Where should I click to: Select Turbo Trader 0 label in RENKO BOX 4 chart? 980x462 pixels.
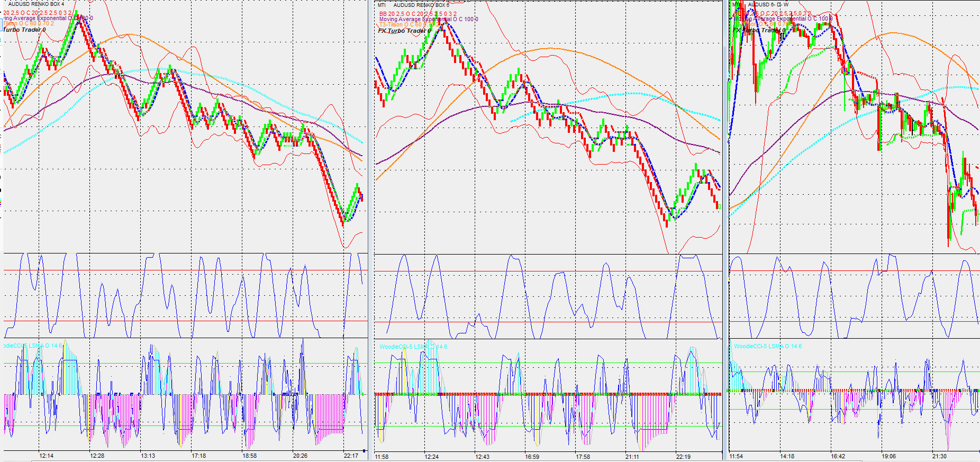coord(24,30)
